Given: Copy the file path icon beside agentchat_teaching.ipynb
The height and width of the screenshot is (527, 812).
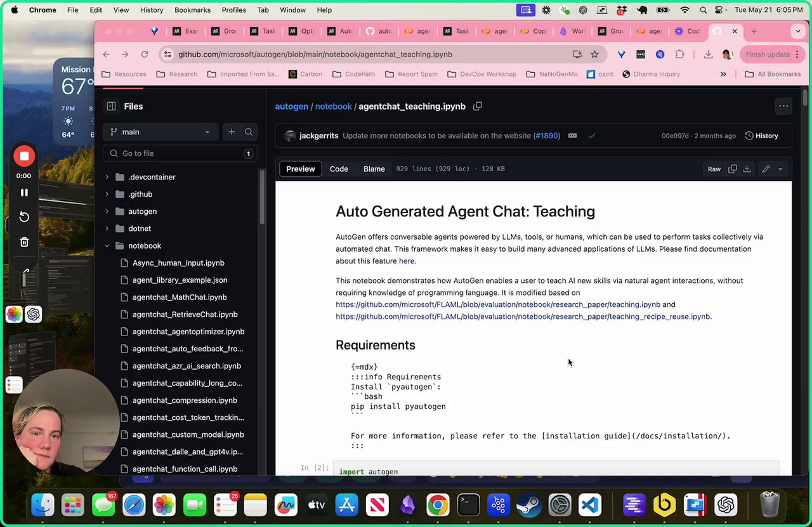Looking at the screenshot, I should pyautogui.click(x=478, y=107).
